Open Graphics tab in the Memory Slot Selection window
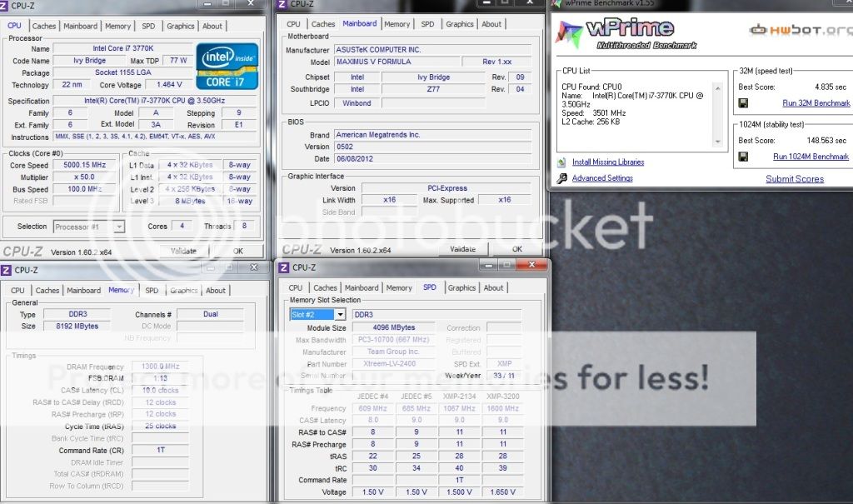853x504 pixels. click(461, 288)
